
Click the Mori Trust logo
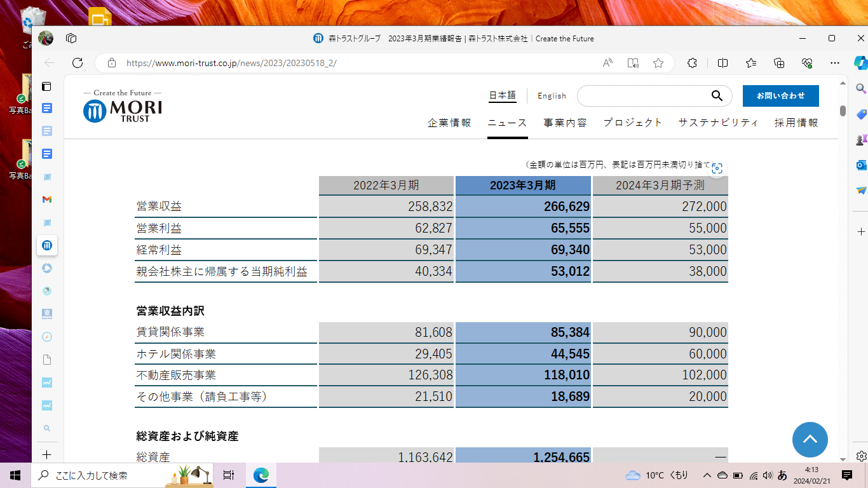click(x=123, y=106)
